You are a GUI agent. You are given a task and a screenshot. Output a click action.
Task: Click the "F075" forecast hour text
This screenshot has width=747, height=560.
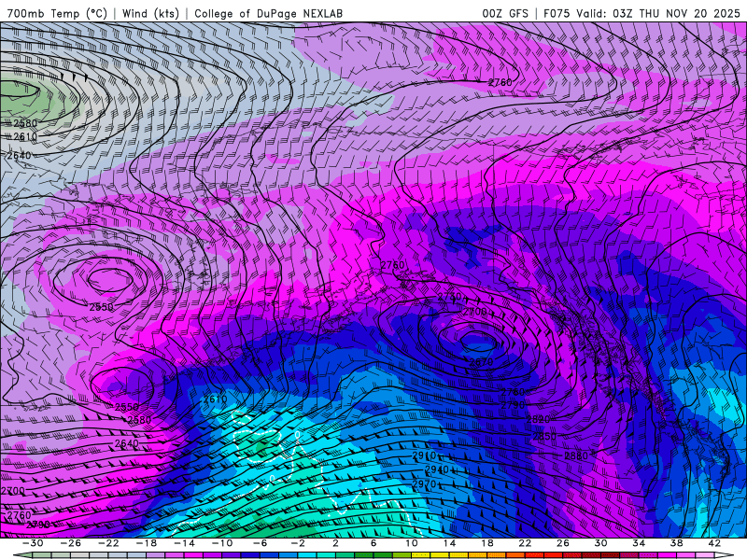[557, 13]
